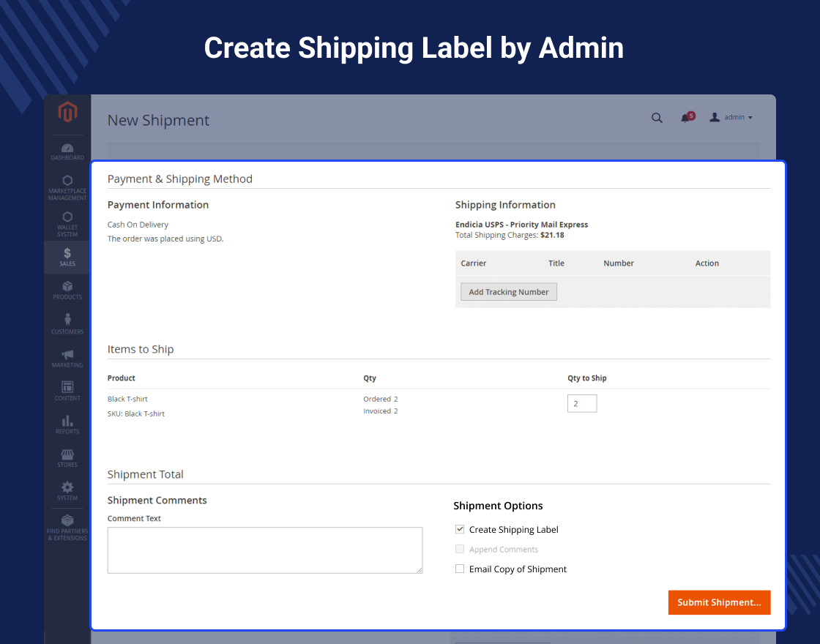Check Email Copy of Shipment

(460, 569)
